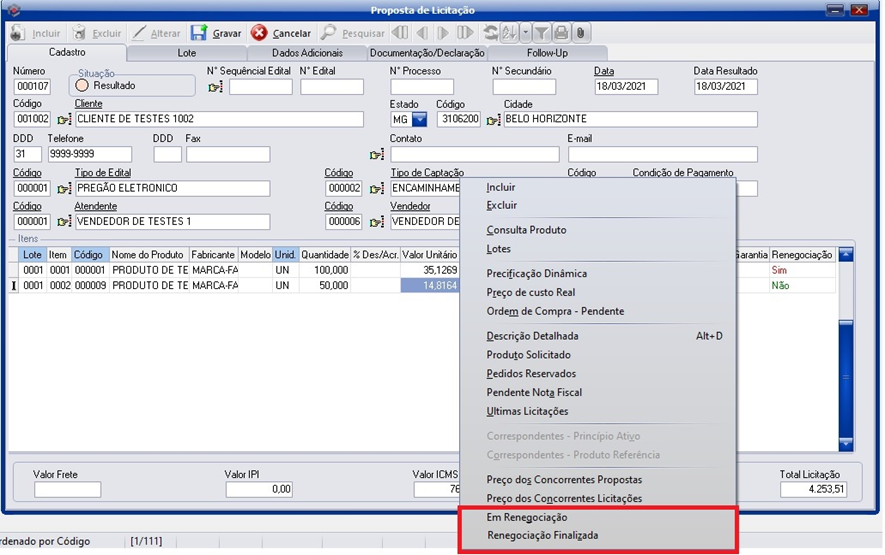The width and height of the screenshot is (885, 555).
Task: Open the sort order dropdown arrow in toolbar
Action: pos(527,33)
